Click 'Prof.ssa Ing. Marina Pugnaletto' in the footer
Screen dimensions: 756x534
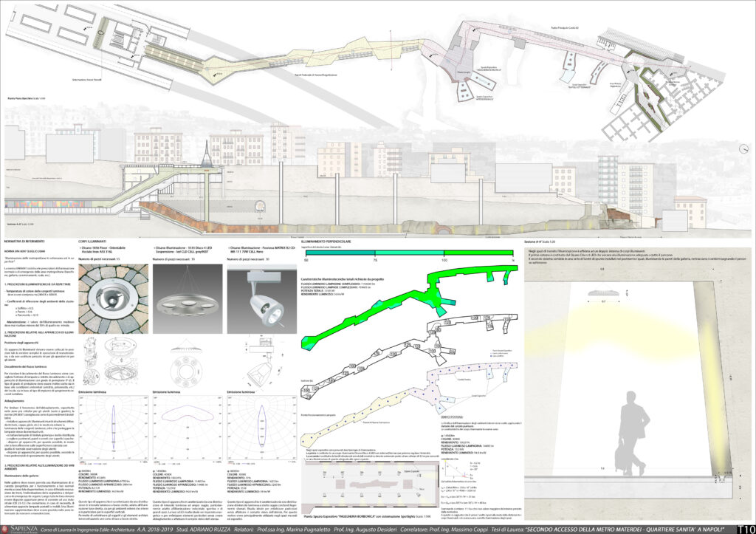(295, 529)
